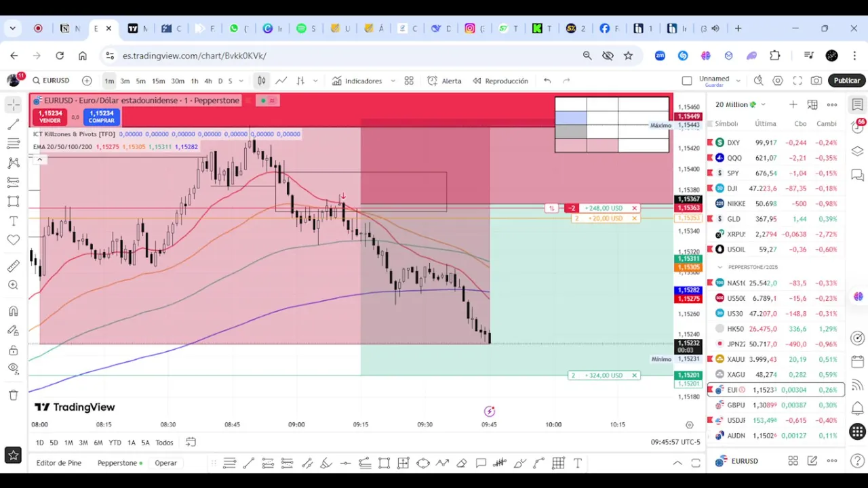This screenshot has width=868, height=488.
Task: Open the Unnamed layout dropdown
Action: tap(738, 81)
